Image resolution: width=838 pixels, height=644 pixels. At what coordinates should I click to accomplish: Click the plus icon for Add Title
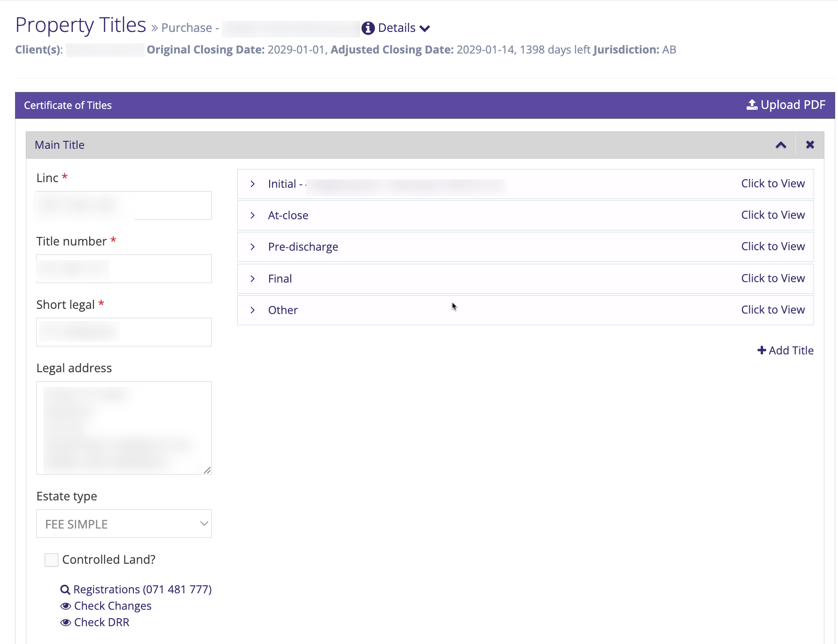coord(761,350)
